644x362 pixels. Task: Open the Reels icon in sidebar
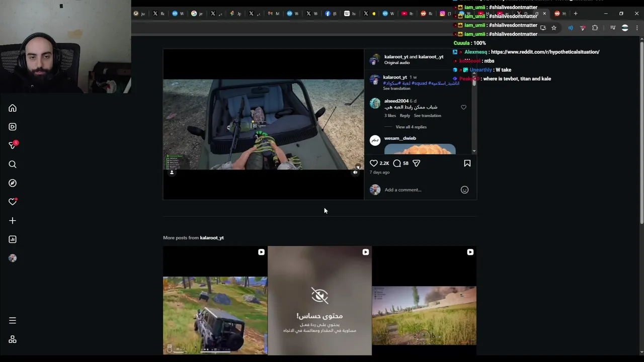point(13,127)
